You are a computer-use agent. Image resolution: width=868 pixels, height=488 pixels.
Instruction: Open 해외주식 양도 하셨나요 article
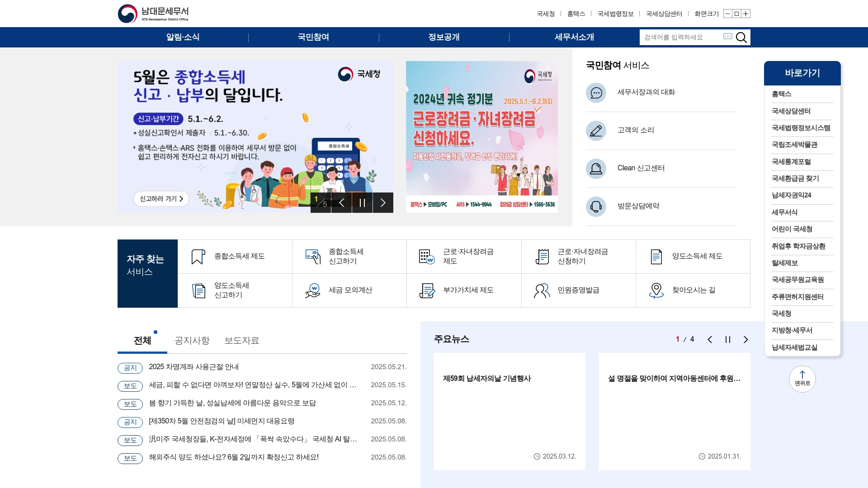point(234,457)
